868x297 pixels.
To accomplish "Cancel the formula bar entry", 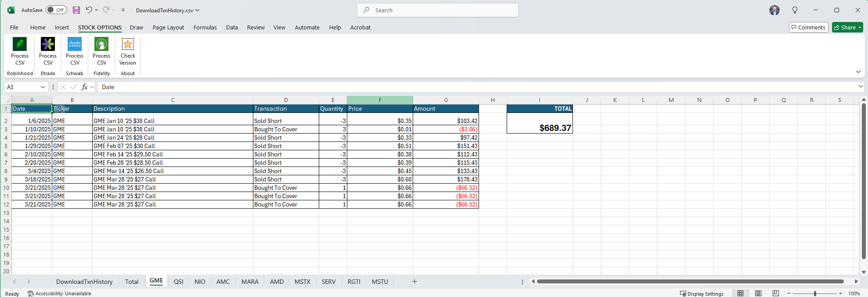I will tap(63, 87).
